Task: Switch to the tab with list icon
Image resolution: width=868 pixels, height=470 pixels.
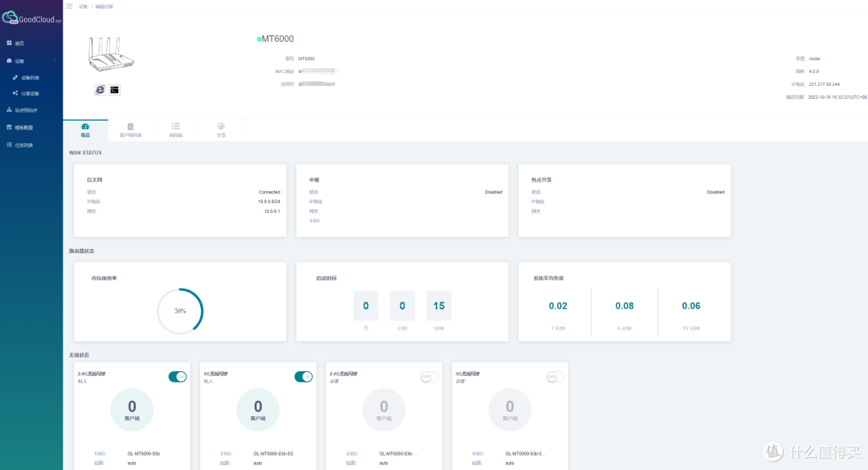Action: 176,130
